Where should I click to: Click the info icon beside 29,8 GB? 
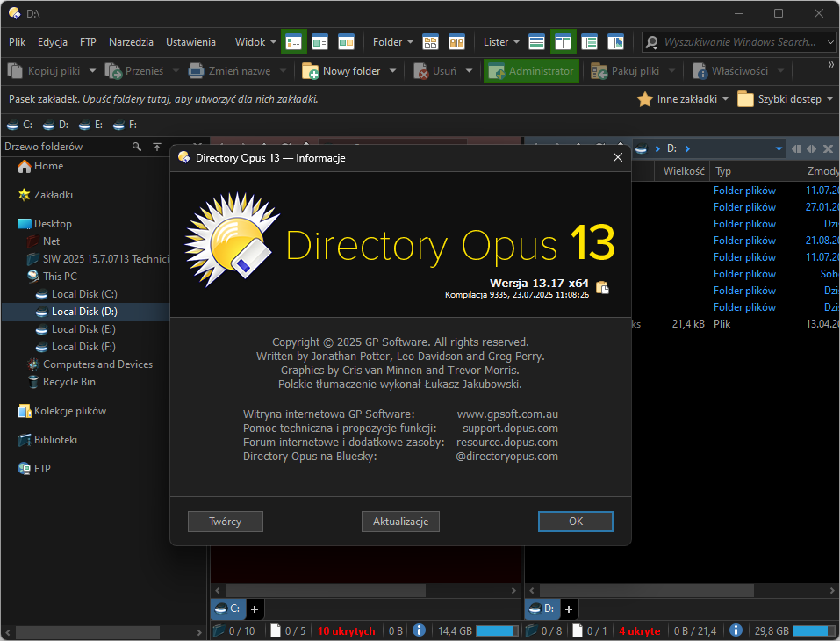click(x=736, y=630)
